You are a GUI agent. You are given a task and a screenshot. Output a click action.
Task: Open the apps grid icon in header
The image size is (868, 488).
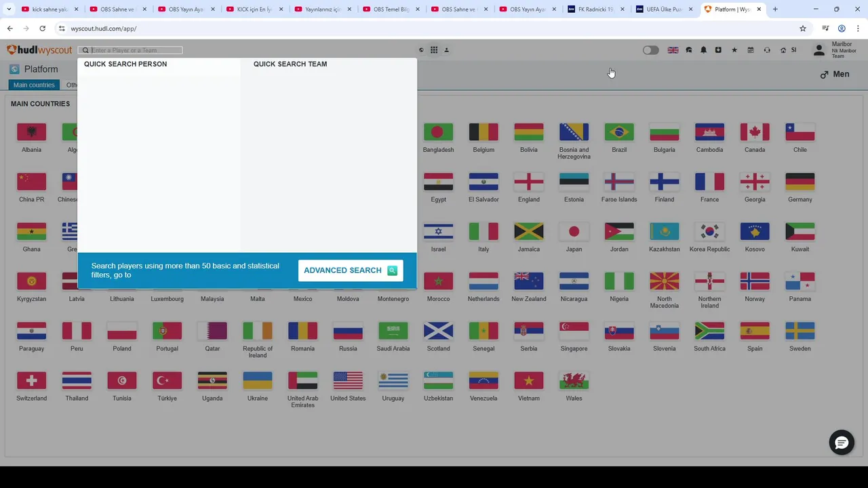434,50
